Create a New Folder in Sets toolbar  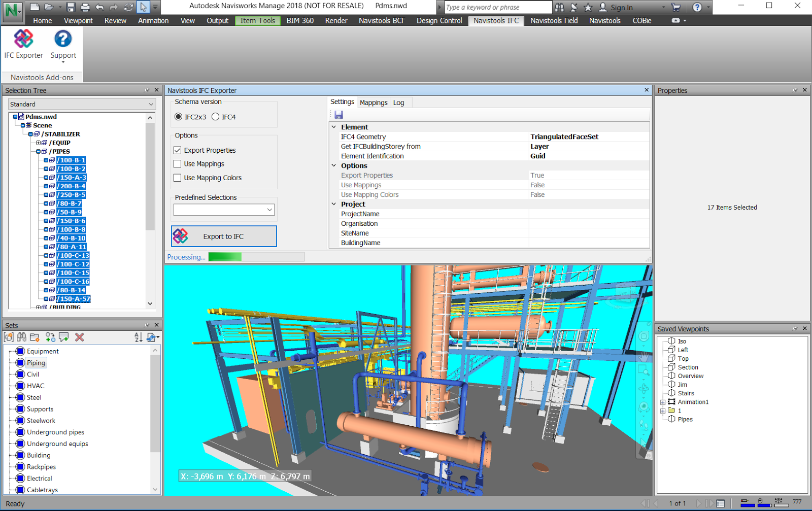pos(35,337)
